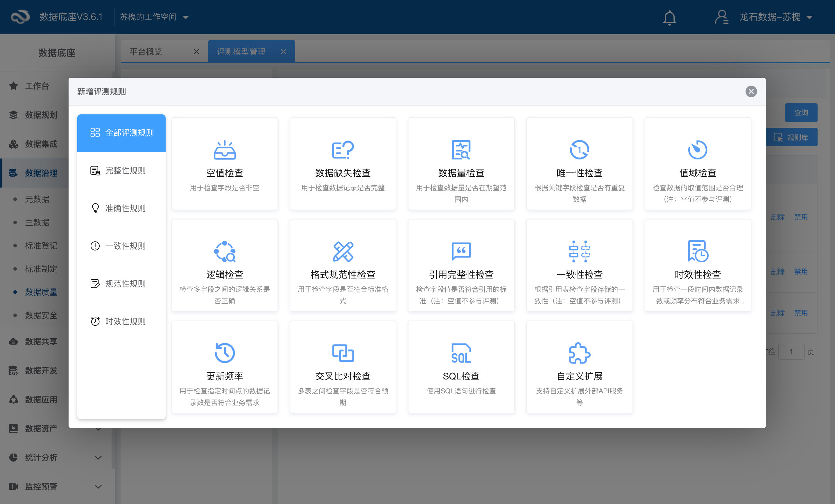This screenshot has width=835, height=504.
Task: Choose the 自定义扩展 puzzle icon
Action: (579, 353)
